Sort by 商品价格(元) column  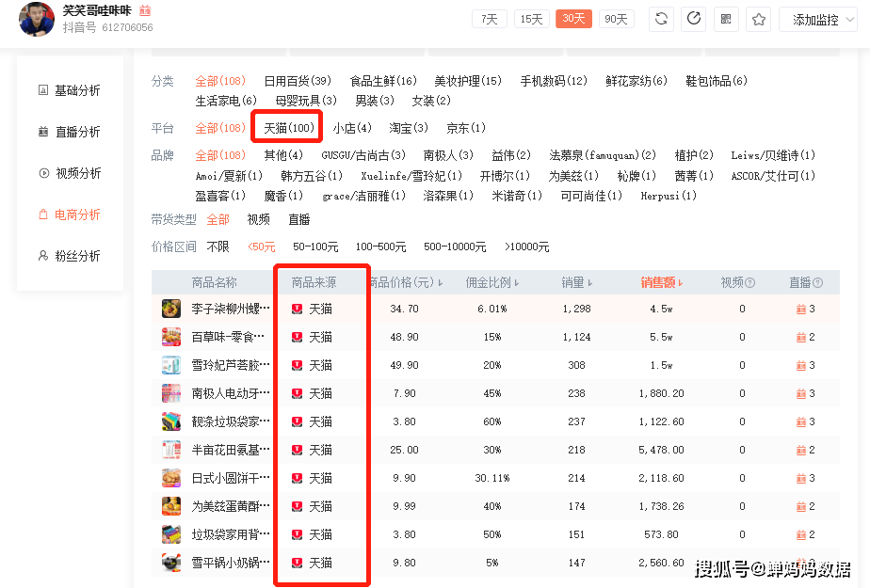tap(405, 282)
